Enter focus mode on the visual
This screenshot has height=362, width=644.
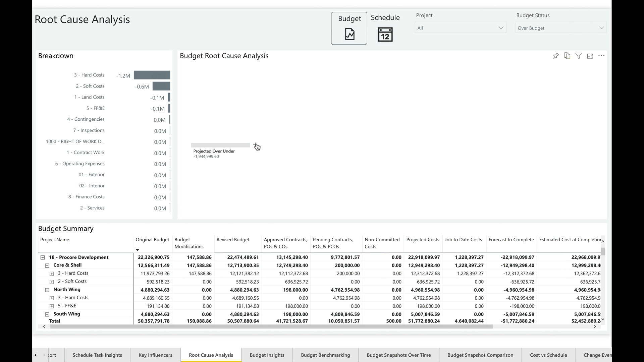tap(590, 56)
